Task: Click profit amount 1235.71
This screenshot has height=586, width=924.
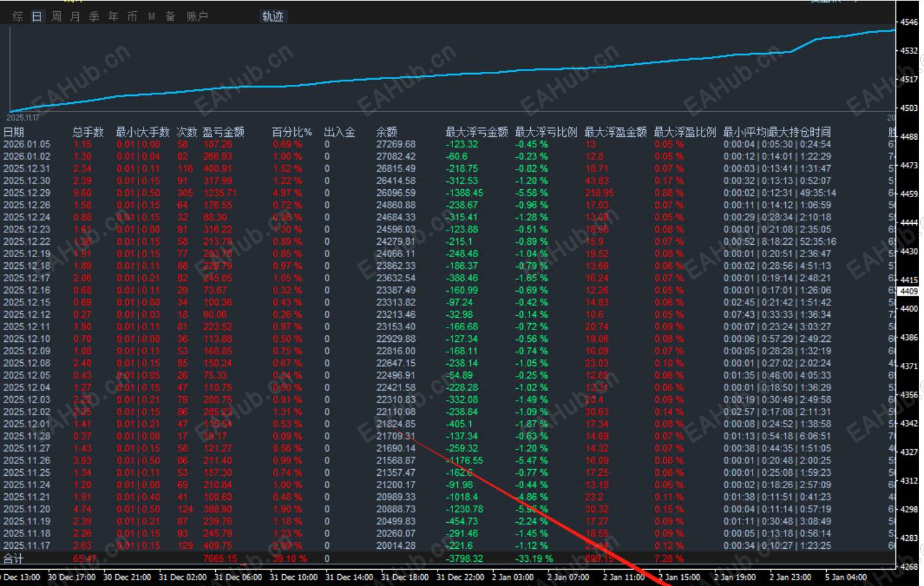Action: [220, 193]
